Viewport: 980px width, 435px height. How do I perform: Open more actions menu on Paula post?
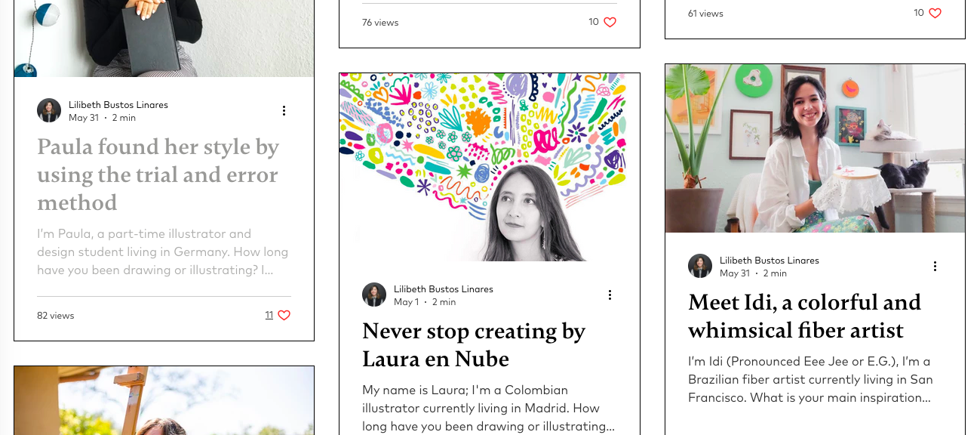point(284,111)
